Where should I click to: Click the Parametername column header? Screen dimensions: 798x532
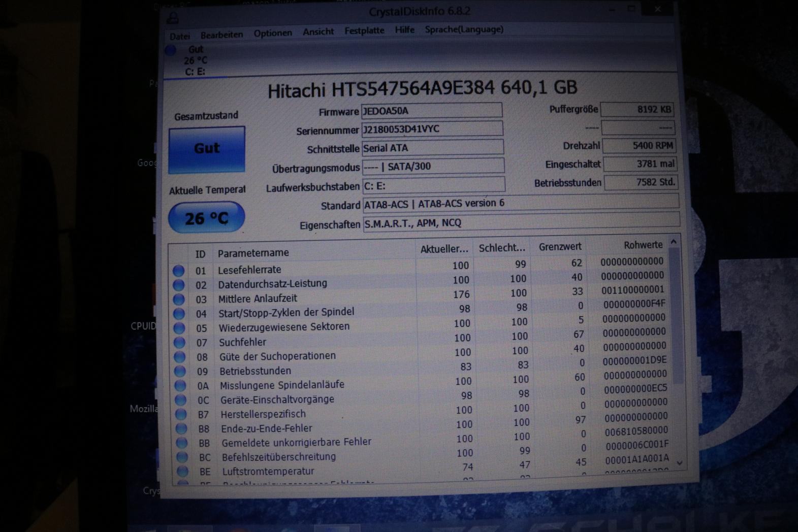(253, 253)
